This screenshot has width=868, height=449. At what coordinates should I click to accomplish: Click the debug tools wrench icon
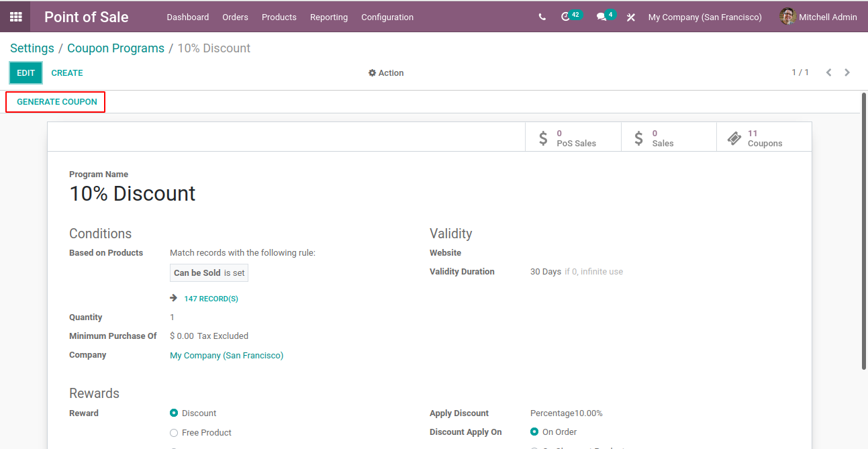point(631,17)
